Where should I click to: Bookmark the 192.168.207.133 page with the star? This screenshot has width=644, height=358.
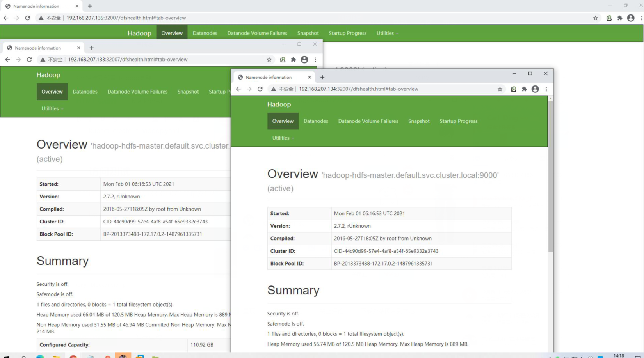click(269, 60)
